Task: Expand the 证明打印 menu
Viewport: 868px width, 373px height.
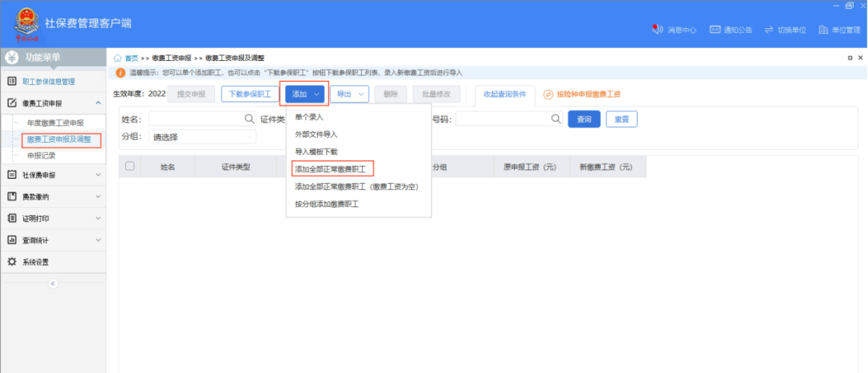Action: coord(98,219)
